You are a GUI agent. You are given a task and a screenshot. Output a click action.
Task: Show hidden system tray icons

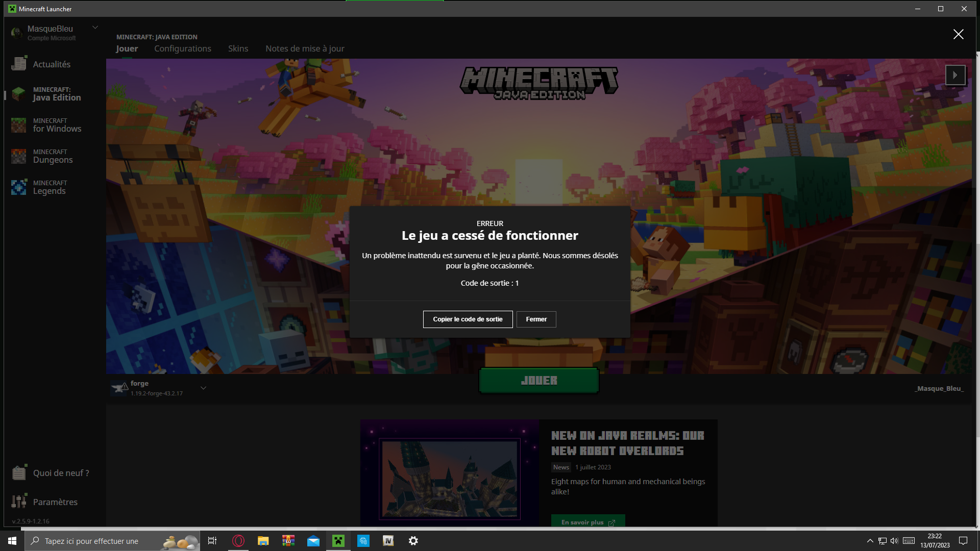870,541
